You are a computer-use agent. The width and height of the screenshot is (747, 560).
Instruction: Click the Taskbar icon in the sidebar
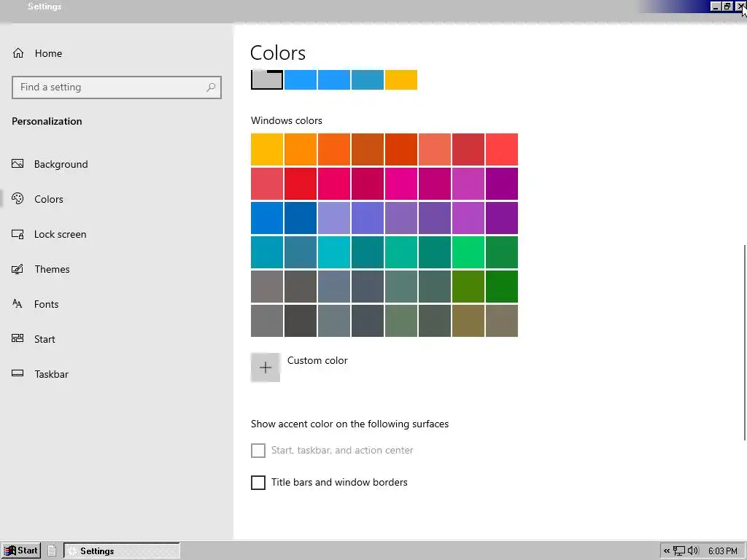(18, 374)
